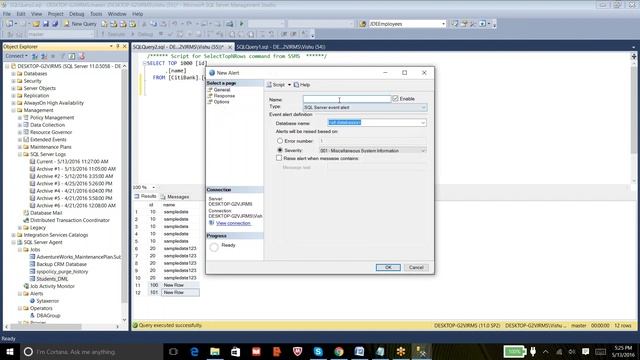Click the New Query toolbar button
The image size is (640, 360).
[x=80, y=24]
